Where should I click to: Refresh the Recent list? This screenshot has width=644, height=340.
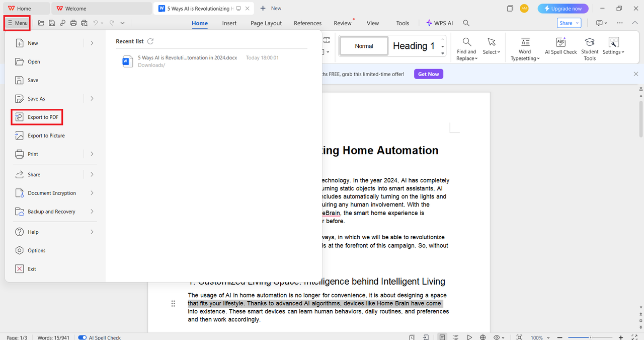click(x=150, y=41)
